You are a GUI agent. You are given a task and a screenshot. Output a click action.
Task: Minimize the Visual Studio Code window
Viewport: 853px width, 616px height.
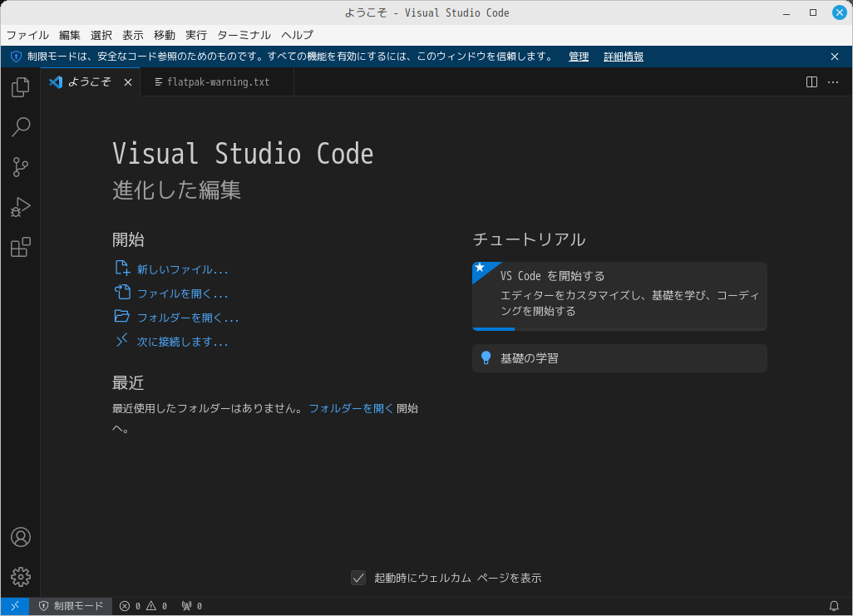[786, 13]
